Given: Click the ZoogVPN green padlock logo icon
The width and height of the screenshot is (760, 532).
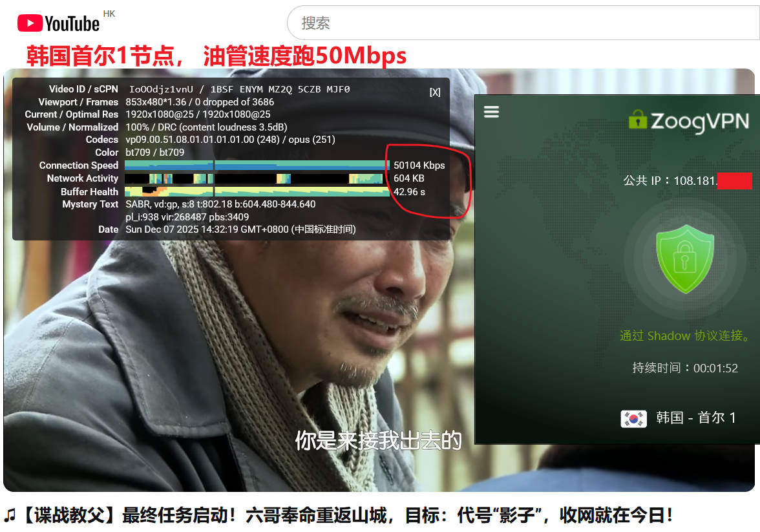Looking at the screenshot, I should 638,120.
